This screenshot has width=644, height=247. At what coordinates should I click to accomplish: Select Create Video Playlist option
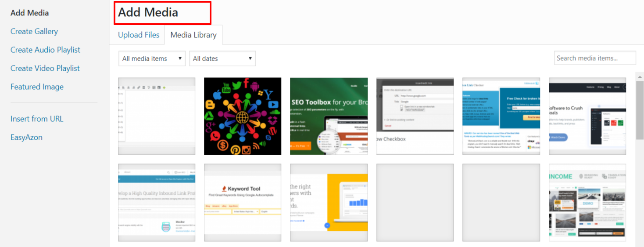45,68
